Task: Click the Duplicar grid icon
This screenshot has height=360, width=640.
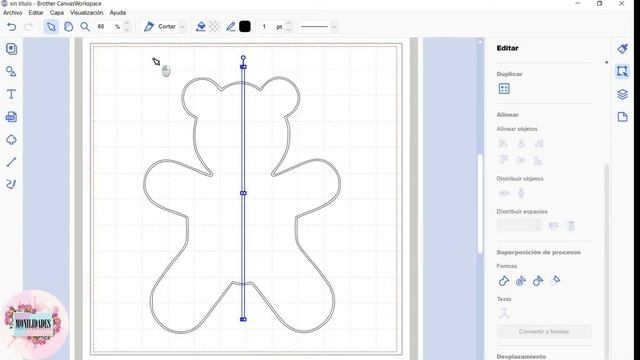Action: point(504,89)
